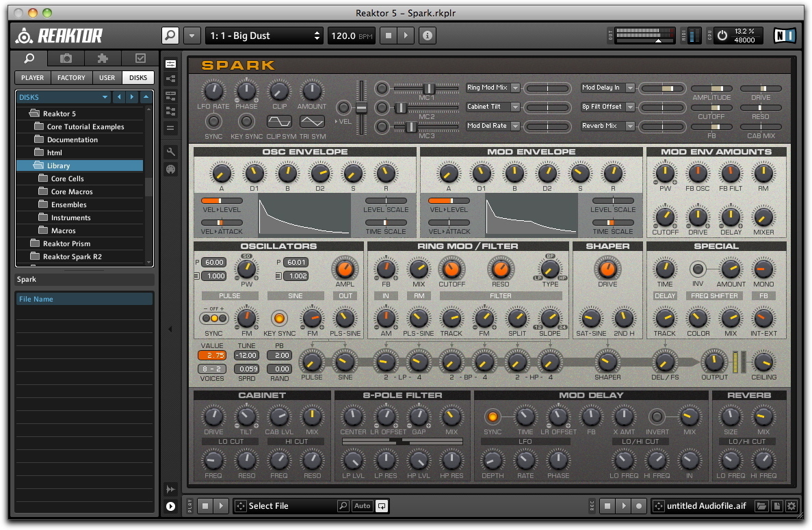Open the snapshot selector Big Dust dropdown
The height and width of the screenshot is (530, 812).
(x=265, y=36)
